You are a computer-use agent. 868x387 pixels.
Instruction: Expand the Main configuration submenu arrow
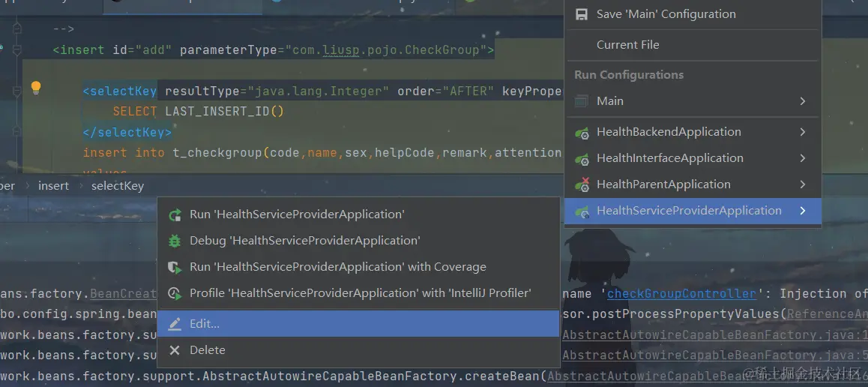click(x=803, y=101)
